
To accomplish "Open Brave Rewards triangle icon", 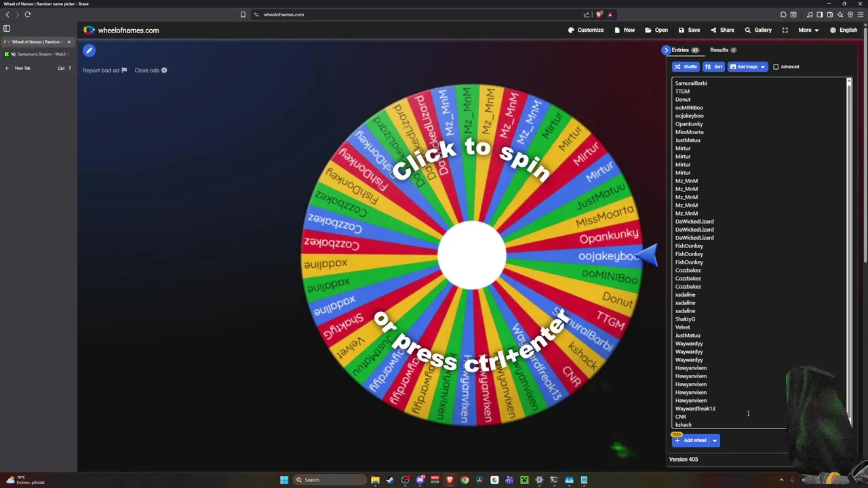I will (x=610, y=14).
